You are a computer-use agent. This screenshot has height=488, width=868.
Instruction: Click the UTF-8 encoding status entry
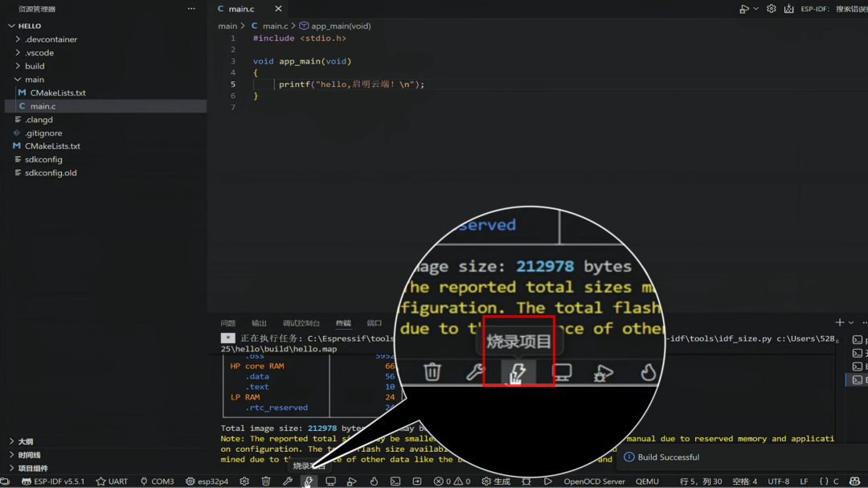(x=779, y=482)
